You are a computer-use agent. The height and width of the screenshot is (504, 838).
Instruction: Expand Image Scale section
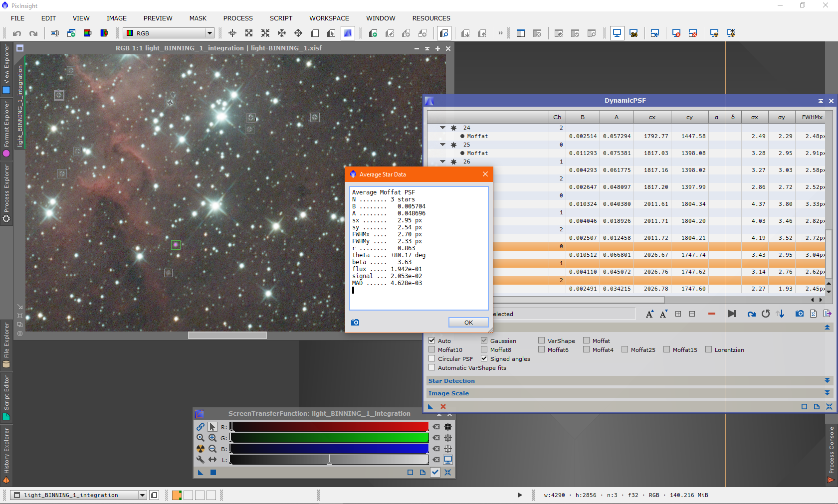point(827,393)
